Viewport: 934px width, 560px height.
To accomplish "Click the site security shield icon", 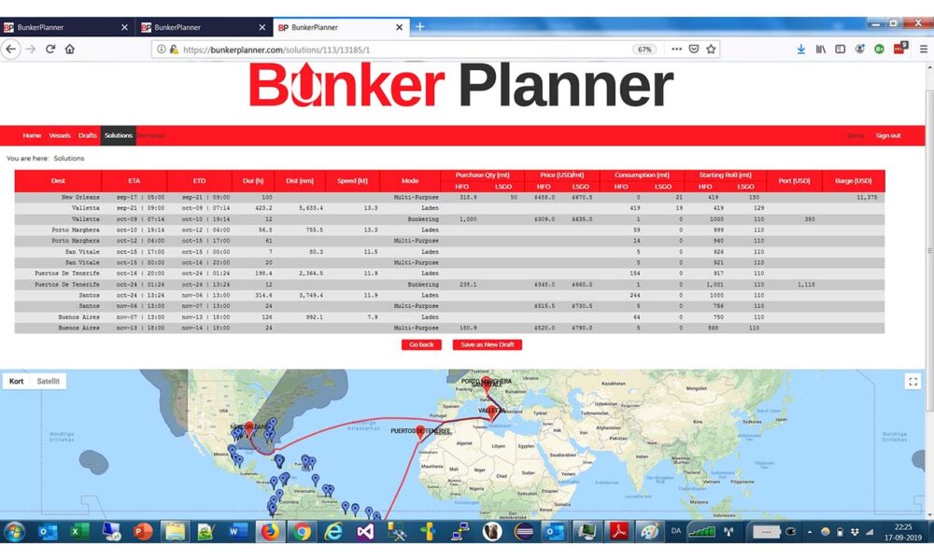I will coord(693,48).
